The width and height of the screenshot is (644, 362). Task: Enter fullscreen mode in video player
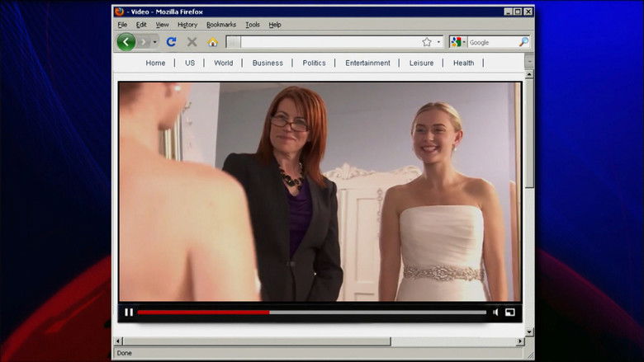coord(510,313)
